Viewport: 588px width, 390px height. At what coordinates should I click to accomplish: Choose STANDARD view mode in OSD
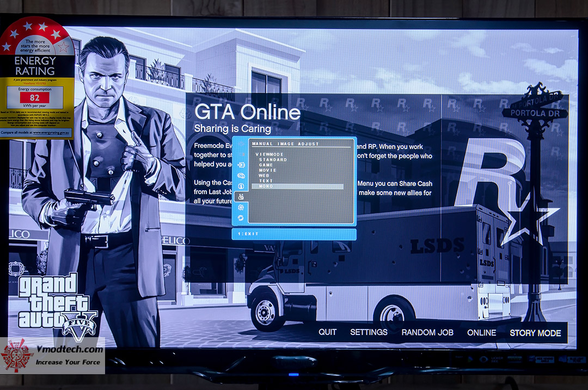click(273, 160)
